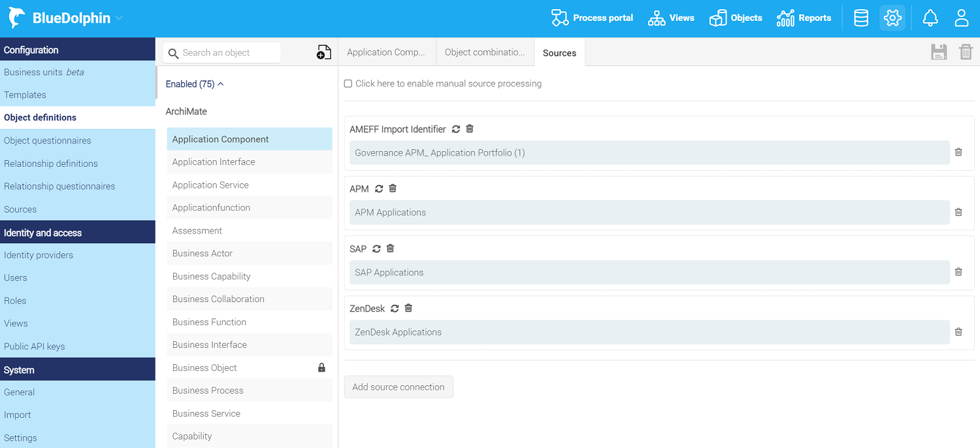Click the save floppy disk icon
980x448 pixels.
939,52
